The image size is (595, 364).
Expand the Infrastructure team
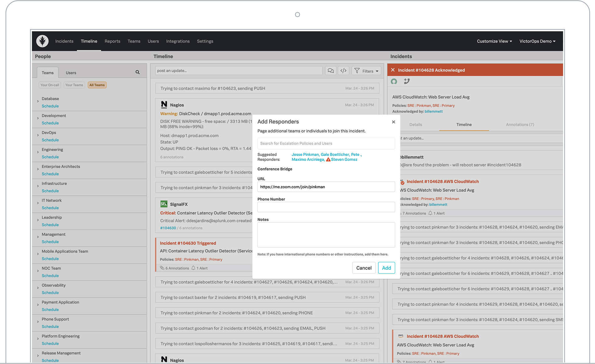[x=38, y=186]
